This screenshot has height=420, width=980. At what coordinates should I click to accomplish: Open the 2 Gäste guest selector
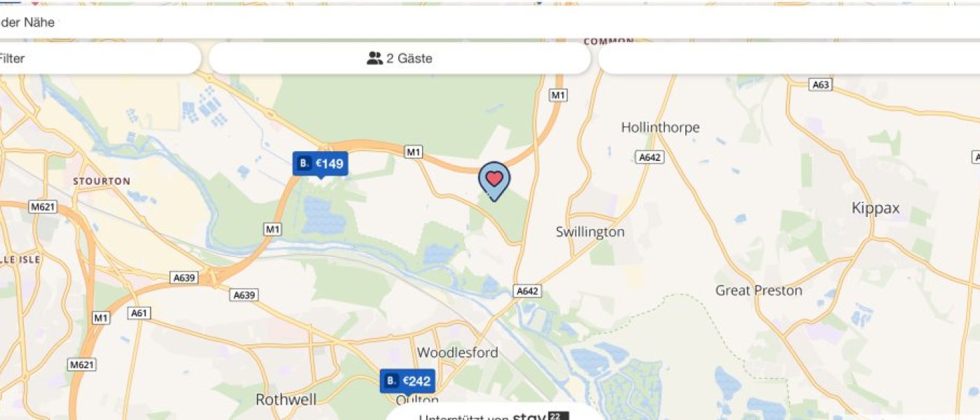click(x=400, y=58)
